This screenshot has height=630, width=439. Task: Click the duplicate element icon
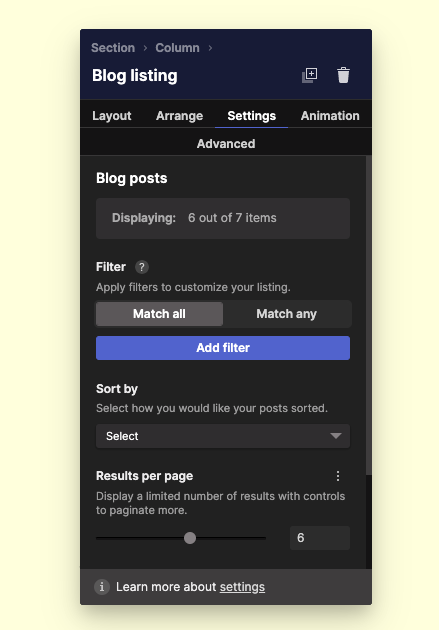click(x=310, y=75)
